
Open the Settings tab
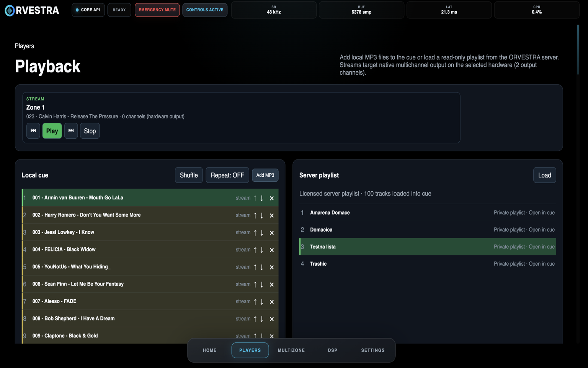coord(373,350)
